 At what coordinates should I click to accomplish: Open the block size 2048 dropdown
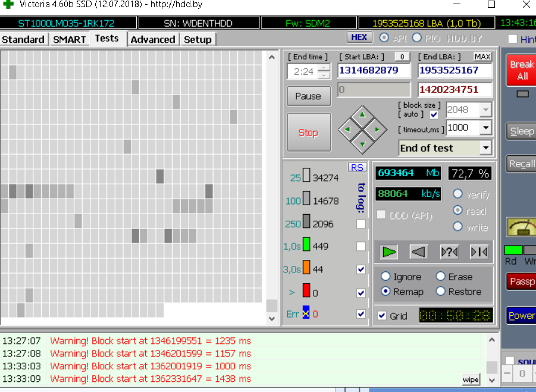485,109
